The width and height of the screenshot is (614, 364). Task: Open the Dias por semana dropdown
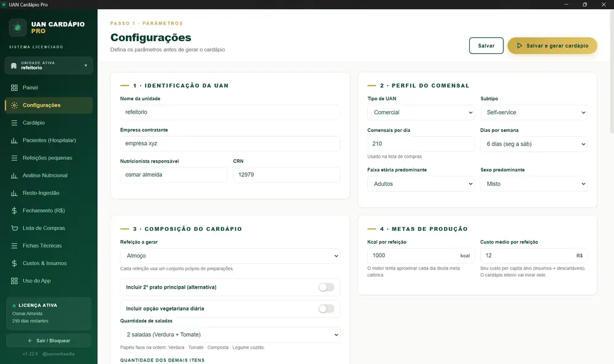[x=534, y=144]
